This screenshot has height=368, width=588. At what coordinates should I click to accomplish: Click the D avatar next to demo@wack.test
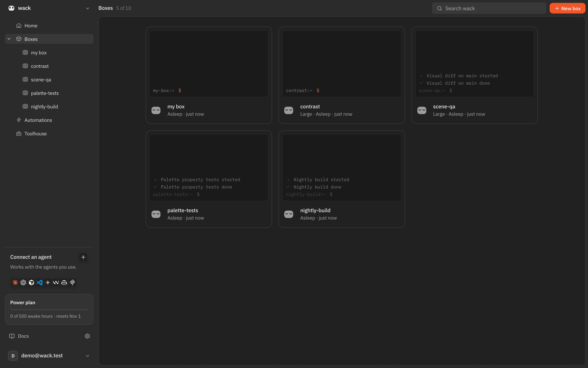point(13,356)
